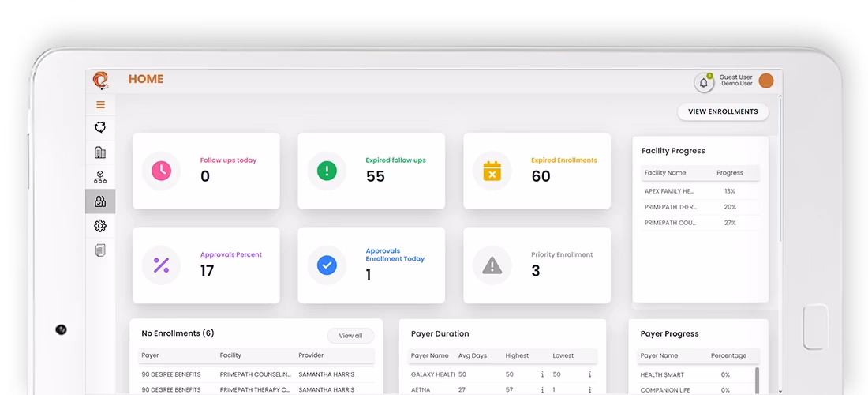Click the No Enrollments (6) heading

pyautogui.click(x=178, y=333)
